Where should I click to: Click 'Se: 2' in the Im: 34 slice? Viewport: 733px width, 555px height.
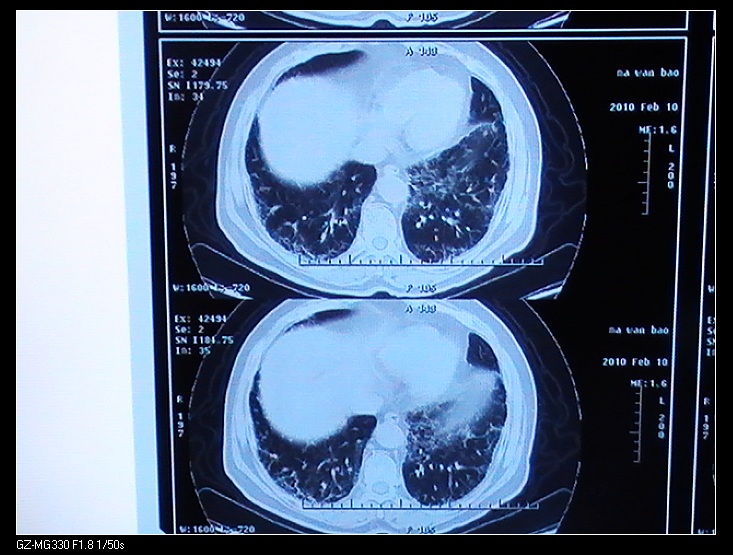point(182,74)
